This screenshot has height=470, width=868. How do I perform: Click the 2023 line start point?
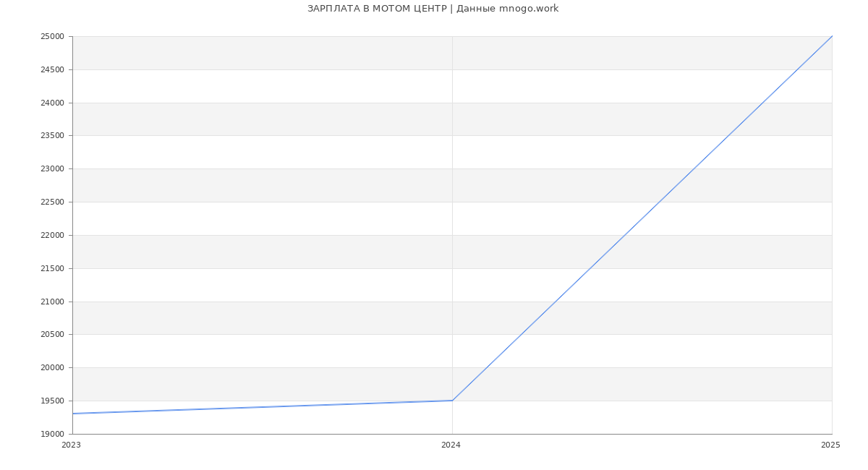(73, 414)
